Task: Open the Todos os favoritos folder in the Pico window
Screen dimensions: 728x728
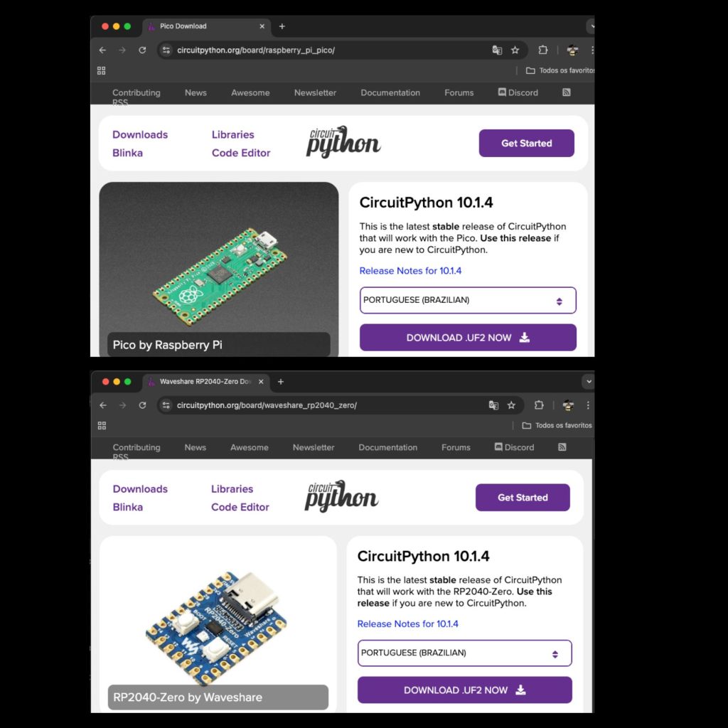Action: pyautogui.click(x=558, y=70)
